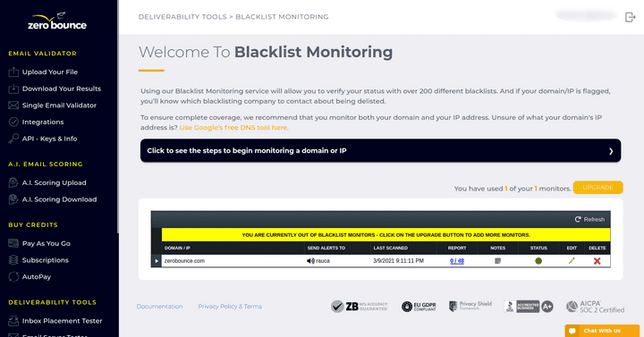Image resolution: width=644 pixels, height=337 pixels.
Task: Click the Inbox Placement Tester icon
Action: [x=13, y=321]
